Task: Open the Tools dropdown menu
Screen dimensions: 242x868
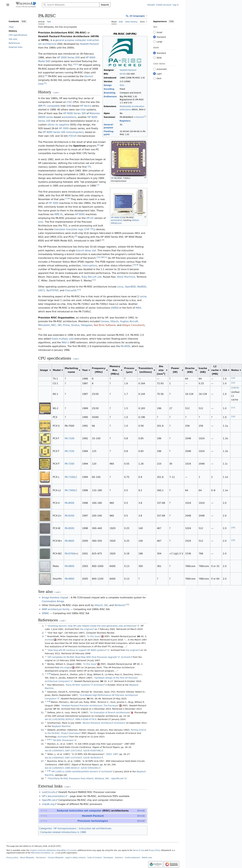Action: (x=143, y=22)
